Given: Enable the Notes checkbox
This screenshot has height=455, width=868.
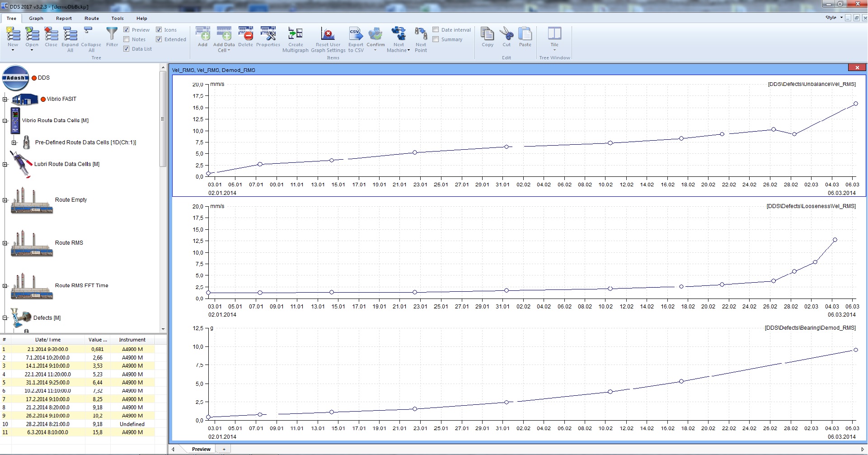Looking at the screenshot, I should 127,39.
